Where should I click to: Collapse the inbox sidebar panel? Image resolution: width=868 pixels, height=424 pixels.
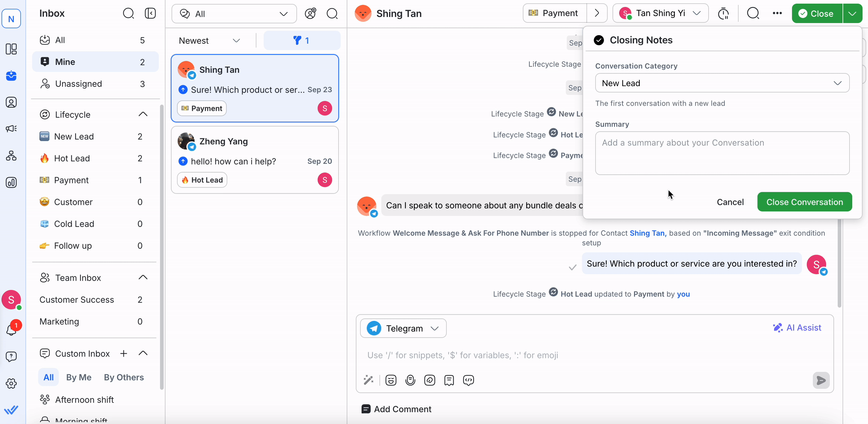click(x=150, y=13)
